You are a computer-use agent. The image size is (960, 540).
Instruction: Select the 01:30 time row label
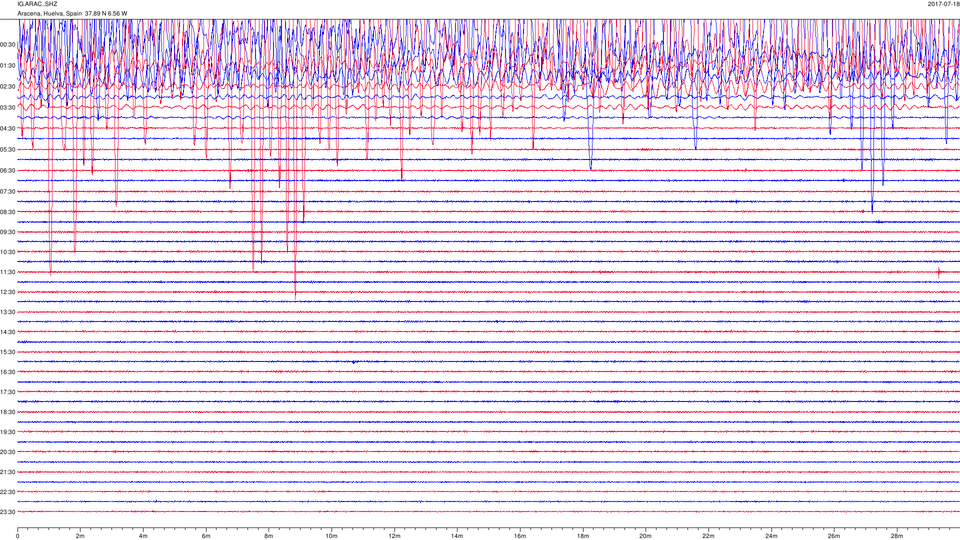tap(7, 66)
